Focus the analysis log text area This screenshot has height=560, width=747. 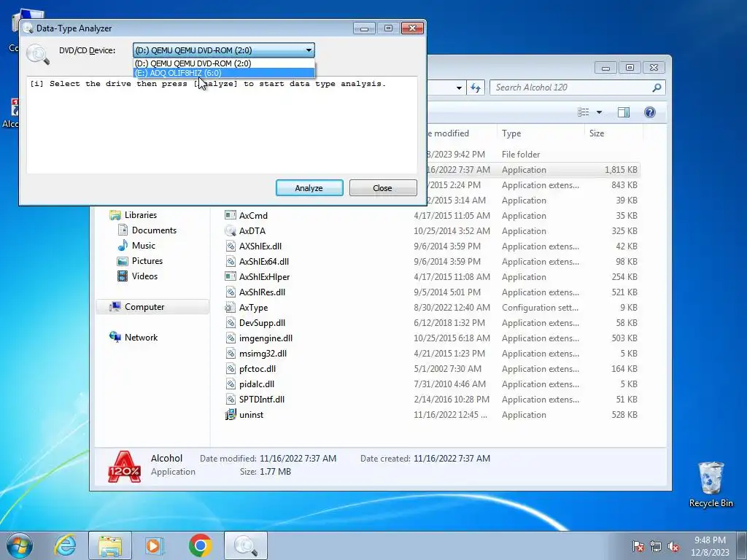222,125
